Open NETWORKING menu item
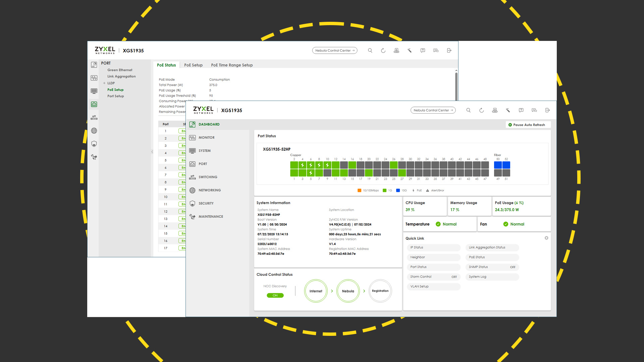 (x=209, y=190)
